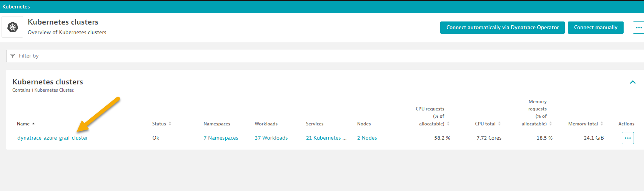Open dynatrace-azure-grail-cluster link
Viewport: 644px width, 191px height.
[x=52, y=138]
